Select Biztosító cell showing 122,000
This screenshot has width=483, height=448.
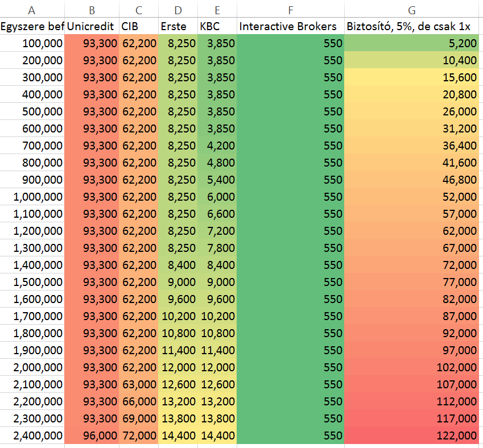coord(411,435)
